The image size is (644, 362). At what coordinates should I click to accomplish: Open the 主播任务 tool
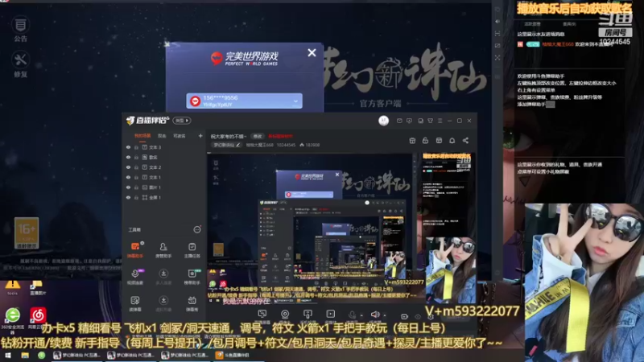pos(192,249)
